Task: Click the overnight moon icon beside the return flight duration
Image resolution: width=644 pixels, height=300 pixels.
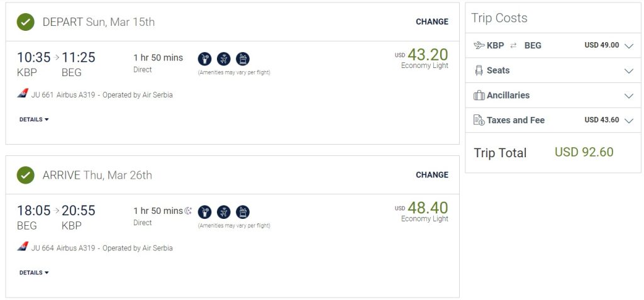Action: tap(188, 211)
